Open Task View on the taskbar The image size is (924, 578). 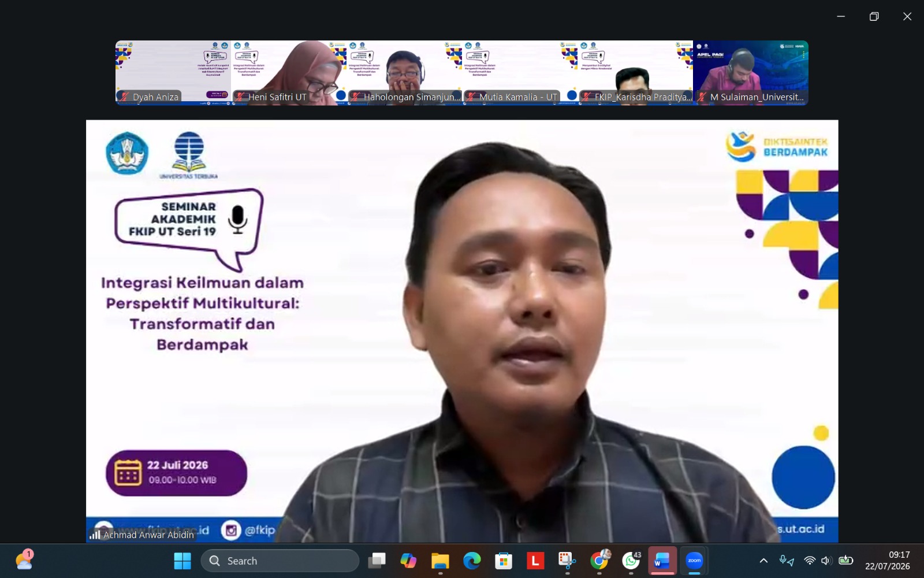click(x=377, y=561)
